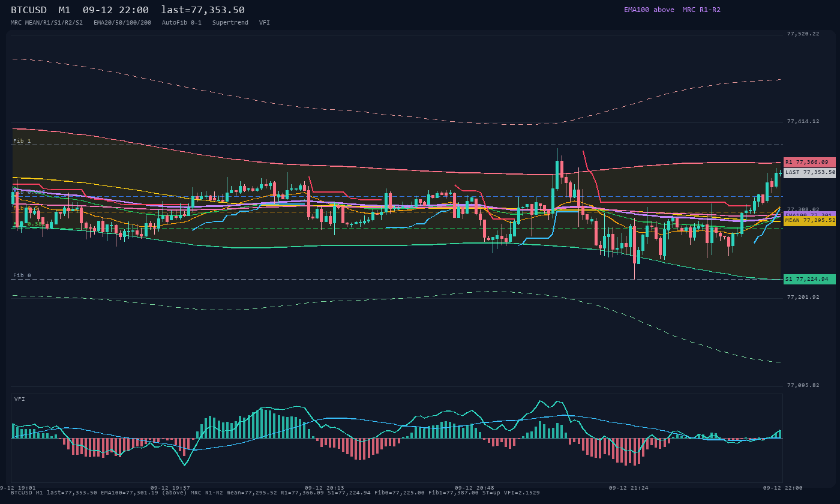Click the last=77,353.50 header value
Viewport: 840px width, 504px height.
(203, 10)
